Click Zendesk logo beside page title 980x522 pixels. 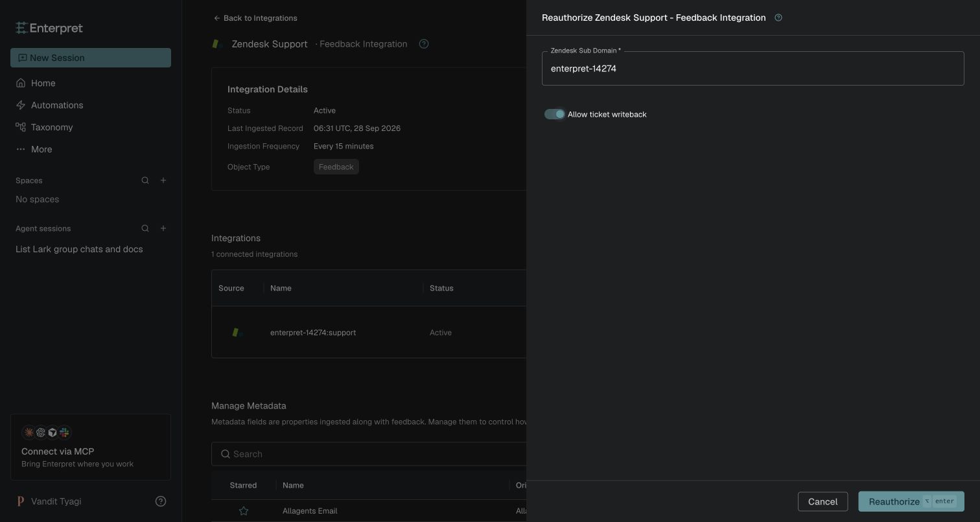[x=218, y=44]
